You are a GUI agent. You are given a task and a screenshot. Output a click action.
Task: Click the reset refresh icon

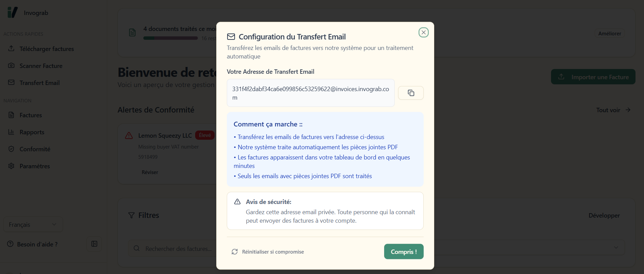(235, 252)
